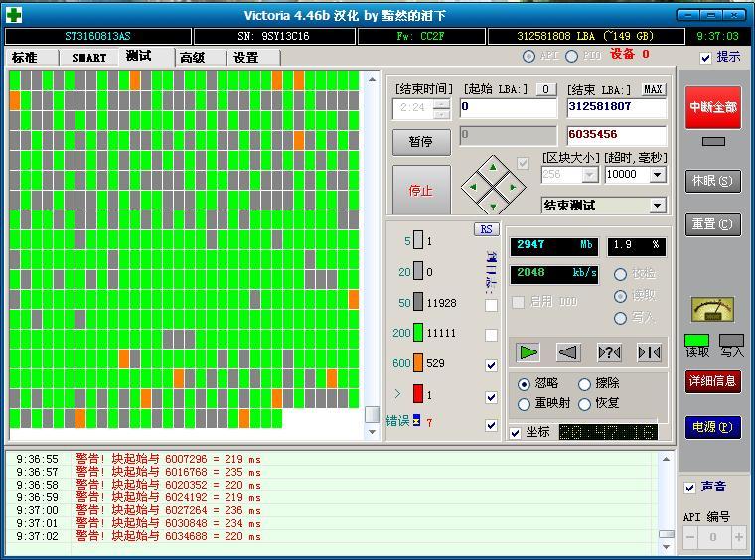Click the gray 20 ms swatch

coord(418,271)
